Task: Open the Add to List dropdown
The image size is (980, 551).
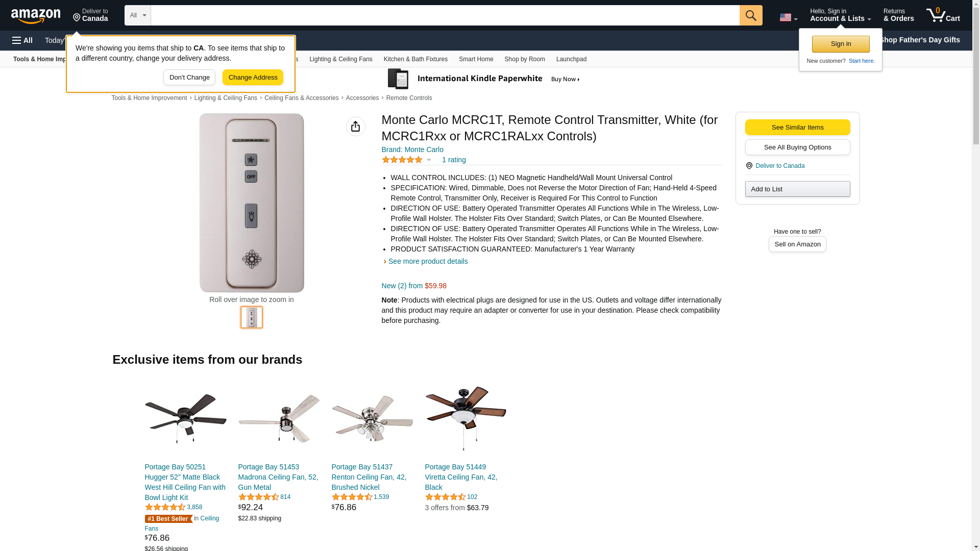Action: click(x=797, y=189)
